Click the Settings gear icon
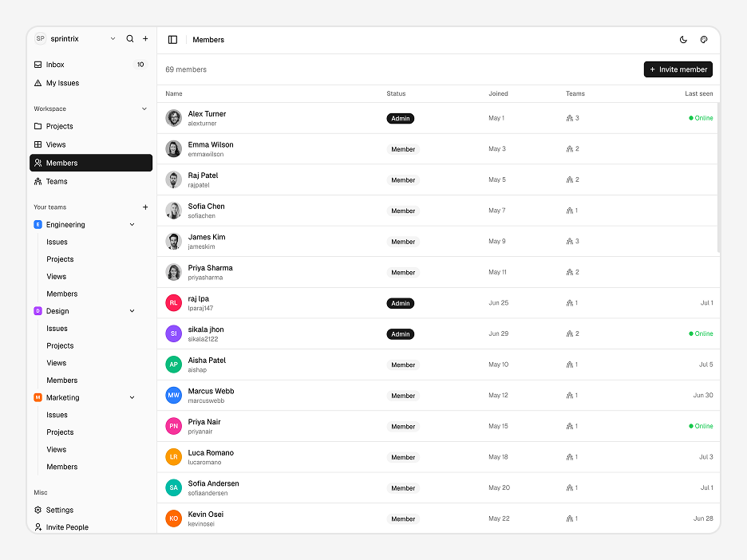 [38, 510]
